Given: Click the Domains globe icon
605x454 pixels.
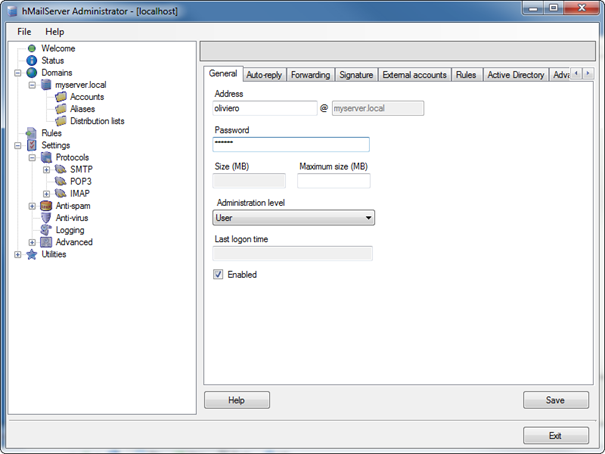Looking at the screenshot, I should [32, 73].
